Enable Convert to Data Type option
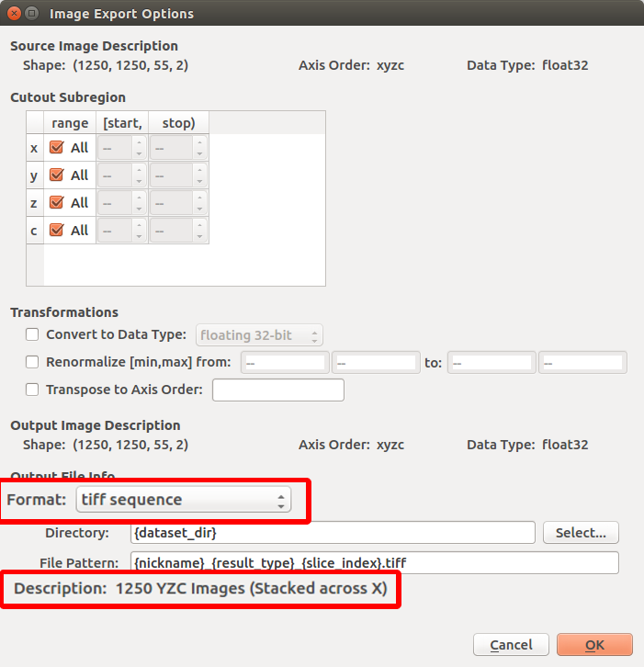 point(33,335)
